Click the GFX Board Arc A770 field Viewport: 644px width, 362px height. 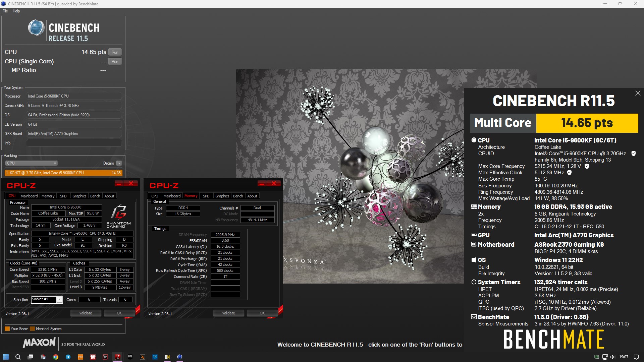74,134
